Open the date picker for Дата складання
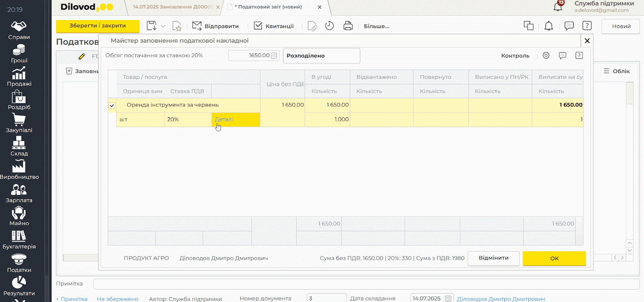The height and width of the screenshot is (302, 644). [x=448, y=298]
